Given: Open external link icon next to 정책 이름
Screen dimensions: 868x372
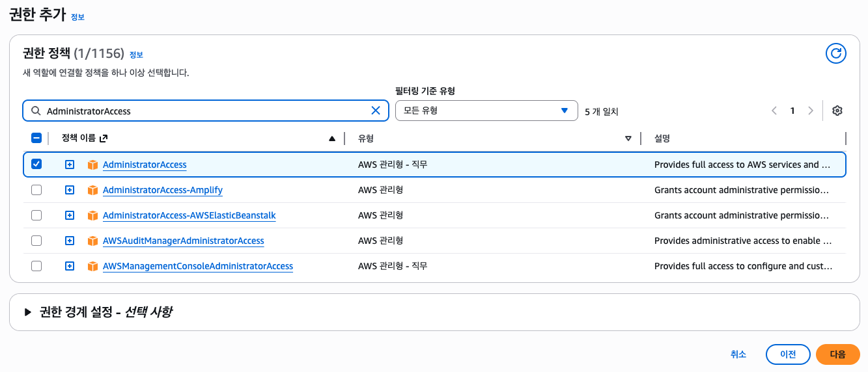Looking at the screenshot, I should [103, 138].
